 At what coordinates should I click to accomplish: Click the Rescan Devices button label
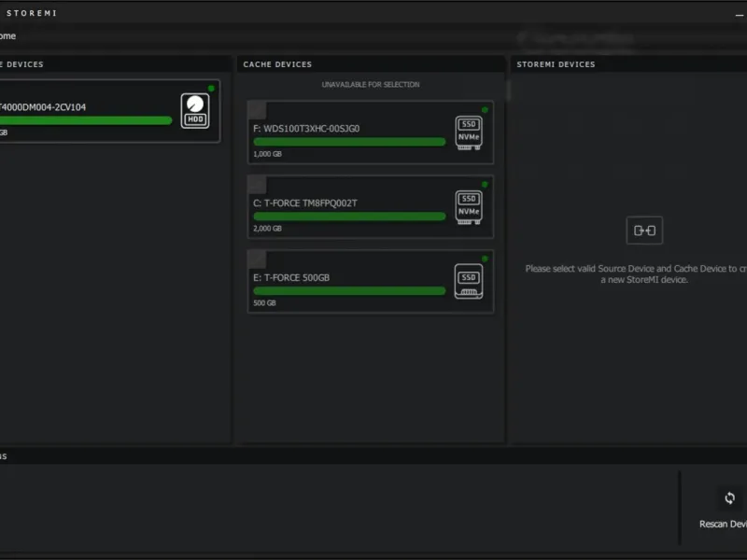point(723,524)
